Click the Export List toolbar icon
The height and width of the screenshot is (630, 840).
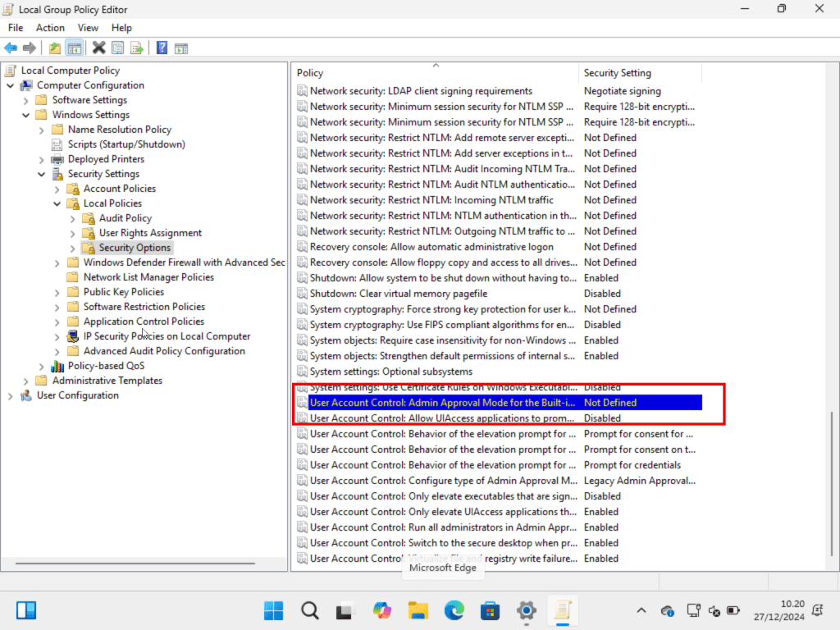click(136, 48)
